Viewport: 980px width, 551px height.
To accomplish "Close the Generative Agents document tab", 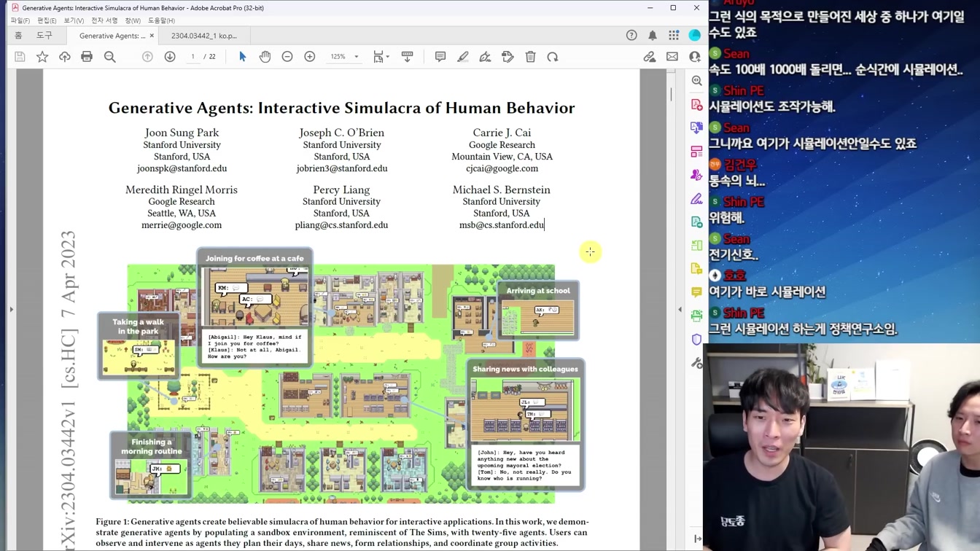I will point(152,36).
